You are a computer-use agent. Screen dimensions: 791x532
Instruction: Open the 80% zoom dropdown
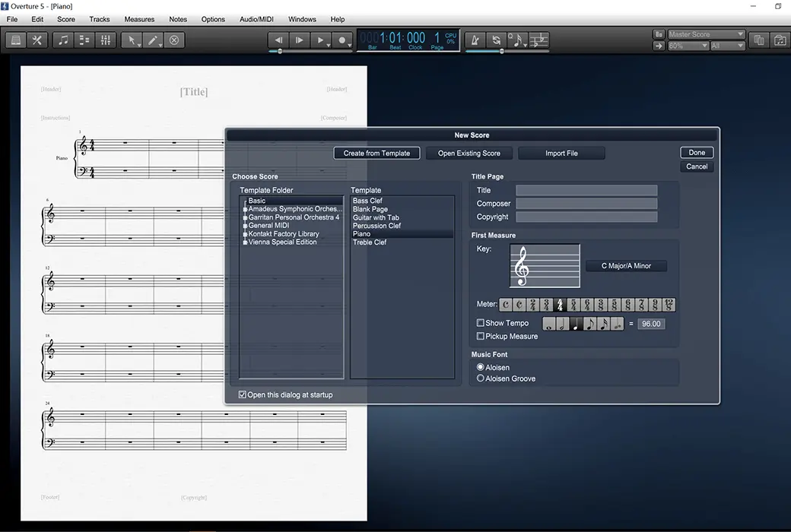pyautogui.click(x=688, y=46)
